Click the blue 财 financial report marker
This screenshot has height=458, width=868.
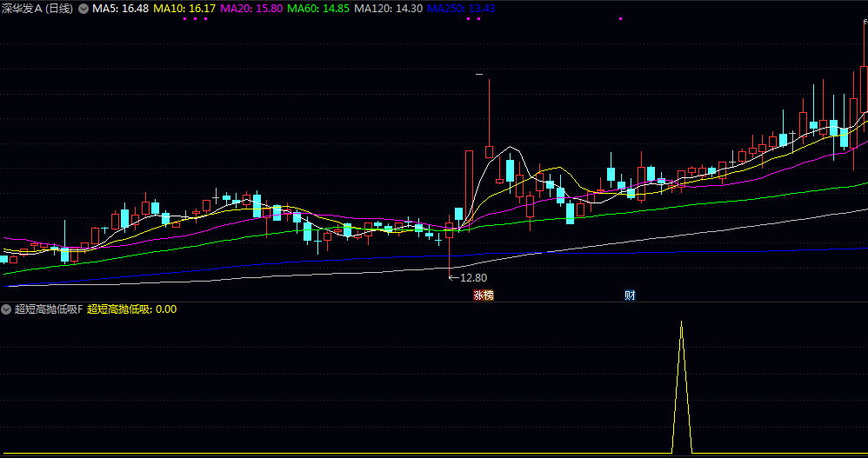(630, 295)
